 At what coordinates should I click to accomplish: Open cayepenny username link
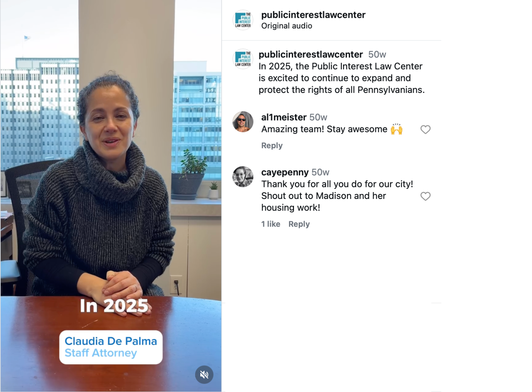[285, 172]
